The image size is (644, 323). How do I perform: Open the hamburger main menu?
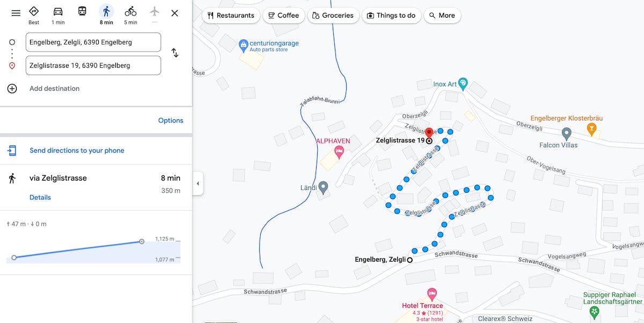click(16, 13)
